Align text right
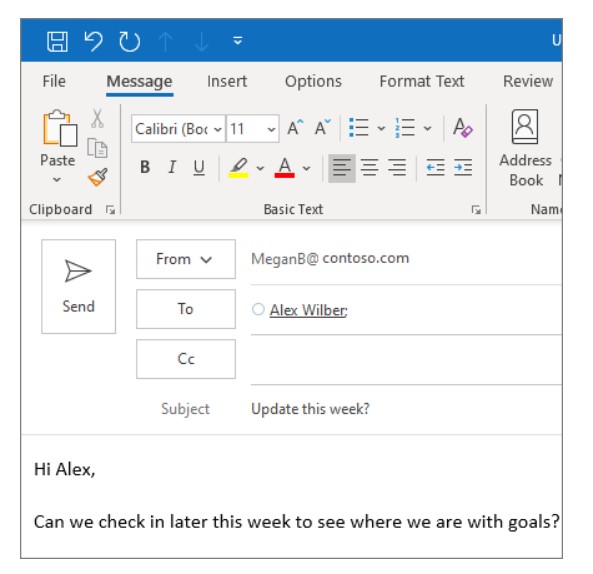Image resolution: width=593 pixels, height=574 pixels. [x=397, y=168]
